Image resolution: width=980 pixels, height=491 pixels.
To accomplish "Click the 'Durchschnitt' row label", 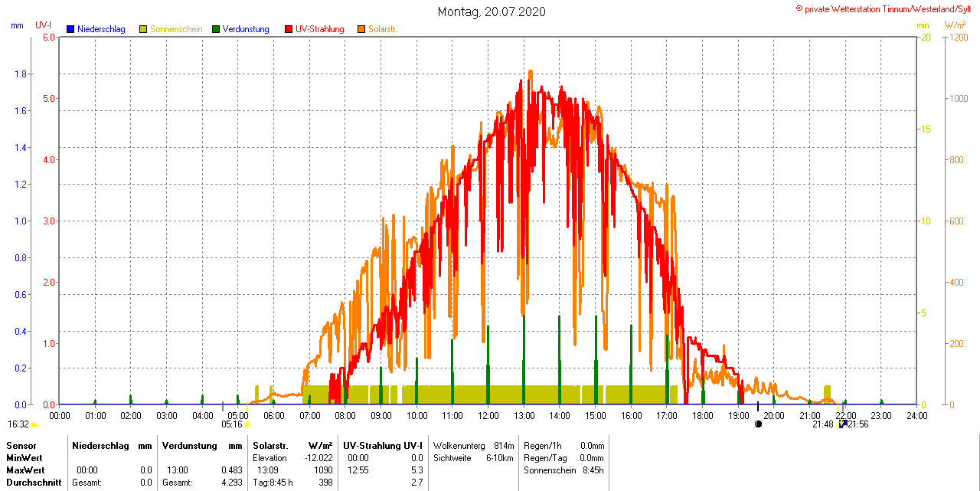I will (34, 483).
